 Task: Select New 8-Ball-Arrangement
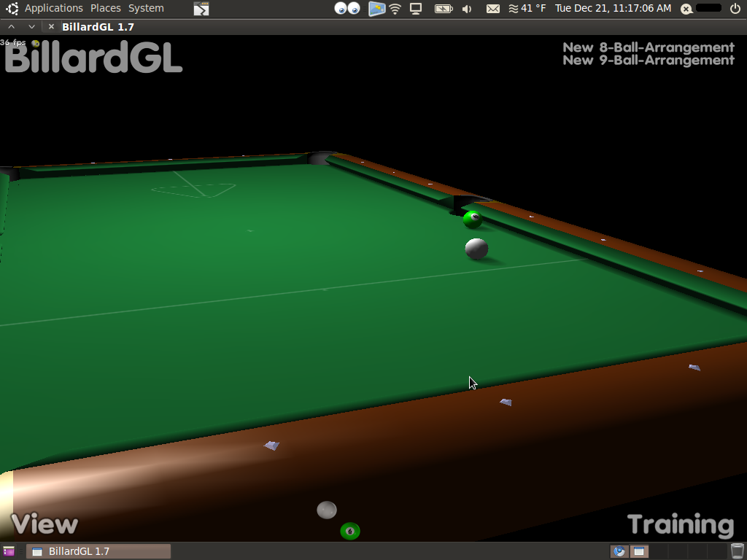(648, 47)
